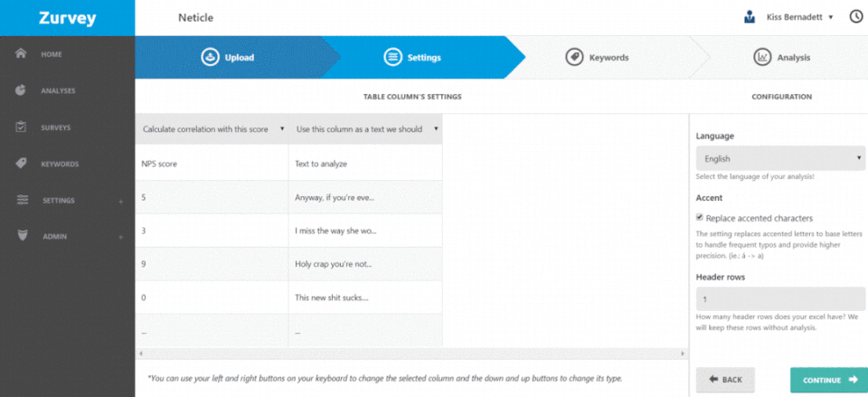This screenshot has width=868, height=397.
Task: Expand the Admin sidebar plus sign
Action: [120, 237]
